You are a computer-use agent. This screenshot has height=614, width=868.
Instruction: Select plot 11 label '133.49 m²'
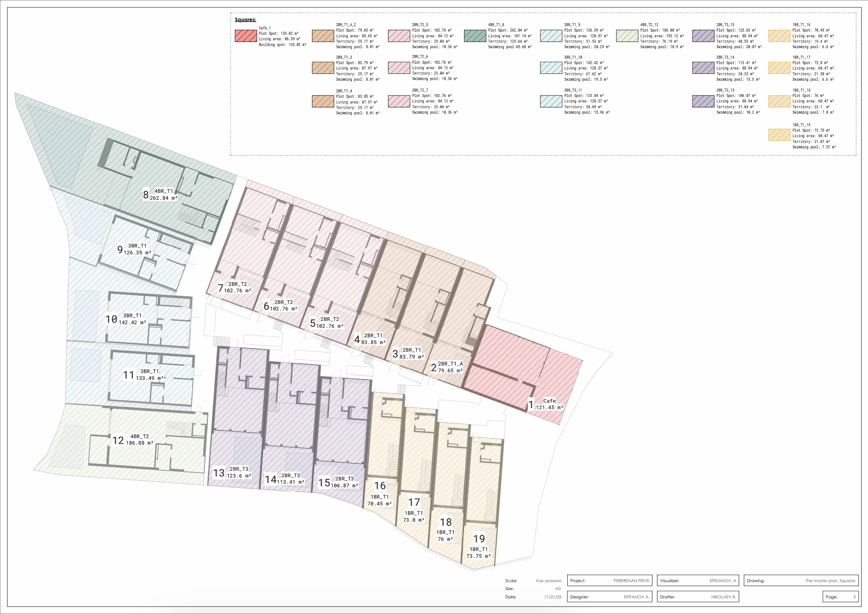point(150,378)
